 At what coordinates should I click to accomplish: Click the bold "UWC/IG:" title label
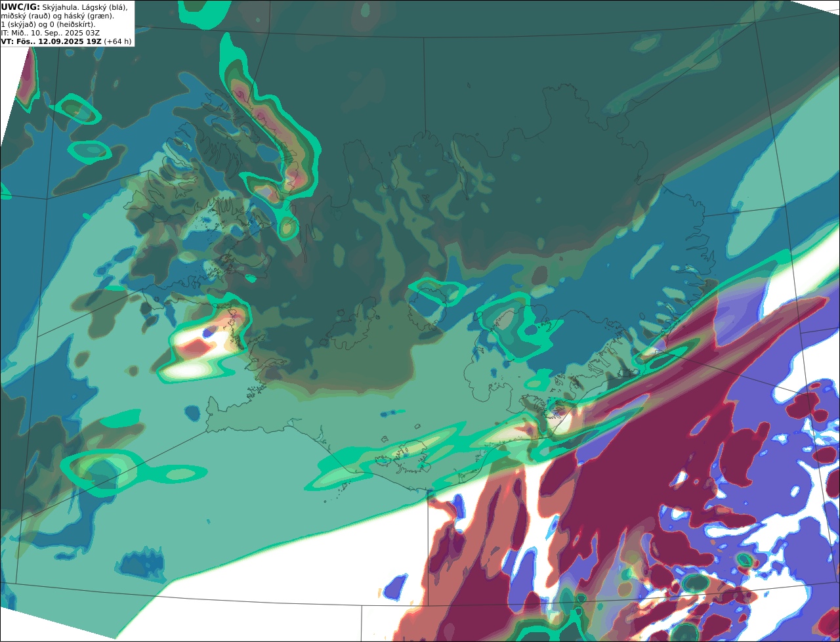click(x=20, y=7)
